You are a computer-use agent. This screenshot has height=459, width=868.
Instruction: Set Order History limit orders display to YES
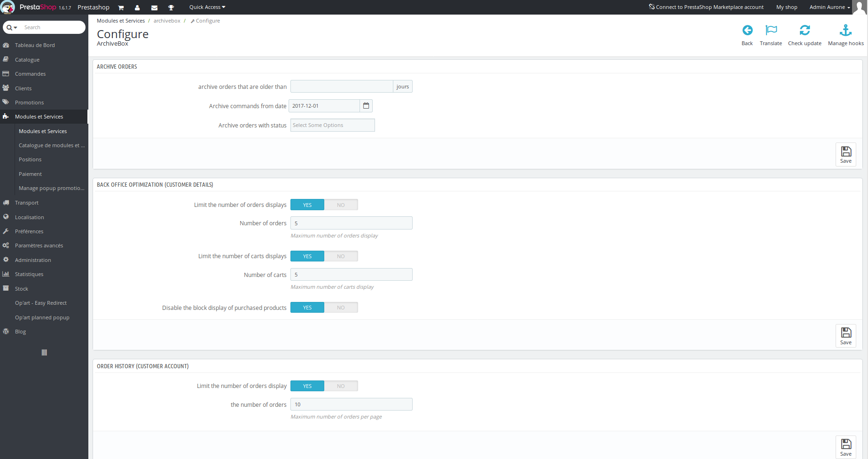307,386
